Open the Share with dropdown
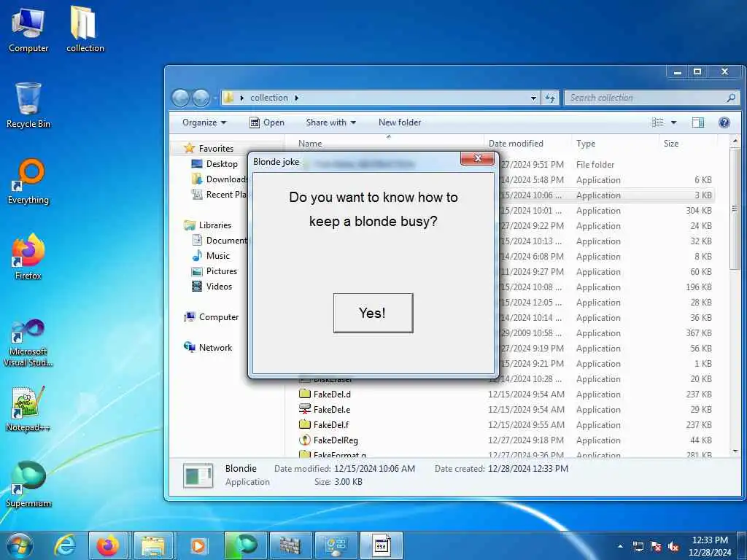Screen dimensions: 747x560 330,122
